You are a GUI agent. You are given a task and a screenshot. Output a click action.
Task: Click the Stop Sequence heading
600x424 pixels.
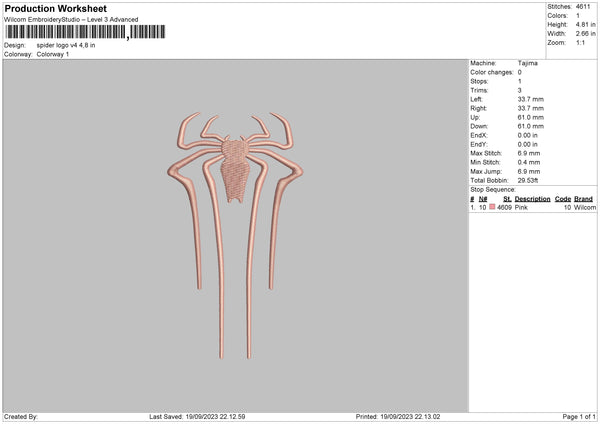493,189
